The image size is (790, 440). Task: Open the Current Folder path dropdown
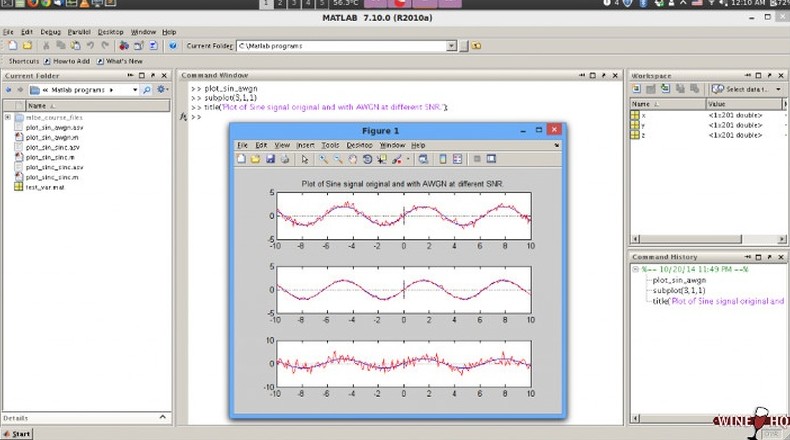click(x=451, y=45)
